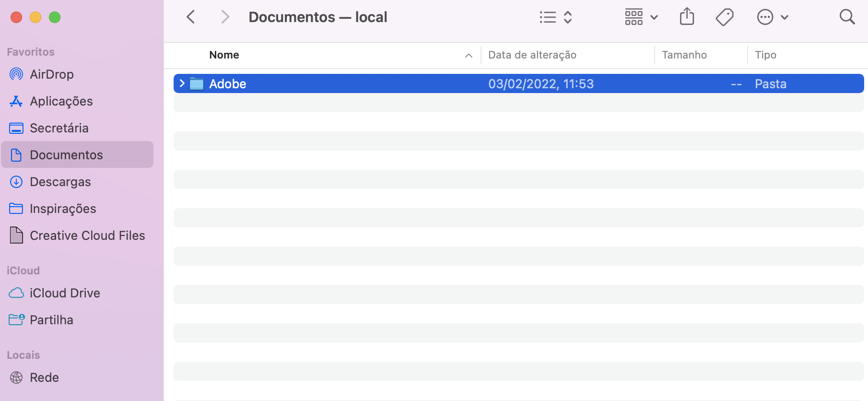The width and height of the screenshot is (868, 401).
Task: Click the Aplicações sidebar icon
Action: coord(16,101)
